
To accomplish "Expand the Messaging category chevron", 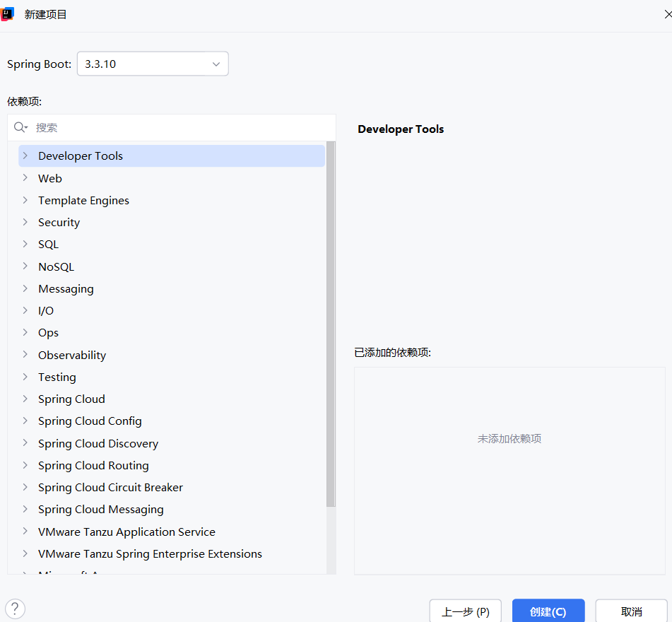I will click(25, 288).
